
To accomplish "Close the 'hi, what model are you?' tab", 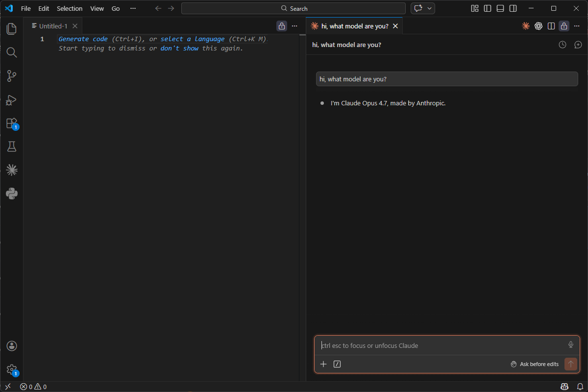I will (x=395, y=26).
